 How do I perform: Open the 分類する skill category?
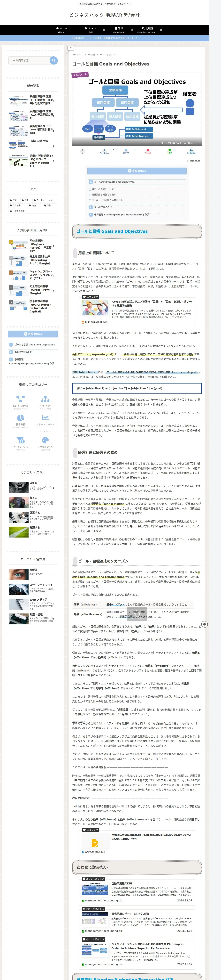point(33,532)
